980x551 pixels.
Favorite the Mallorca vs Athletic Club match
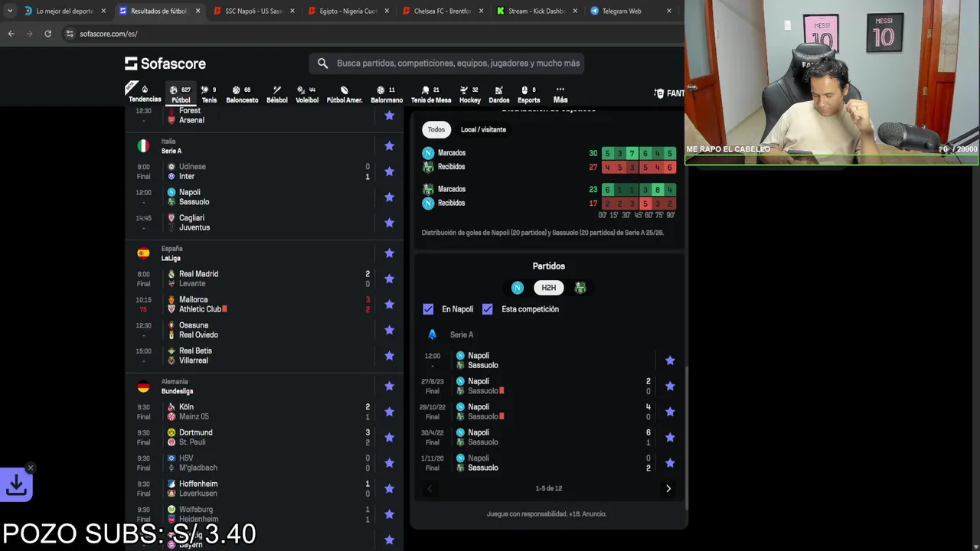pos(389,304)
